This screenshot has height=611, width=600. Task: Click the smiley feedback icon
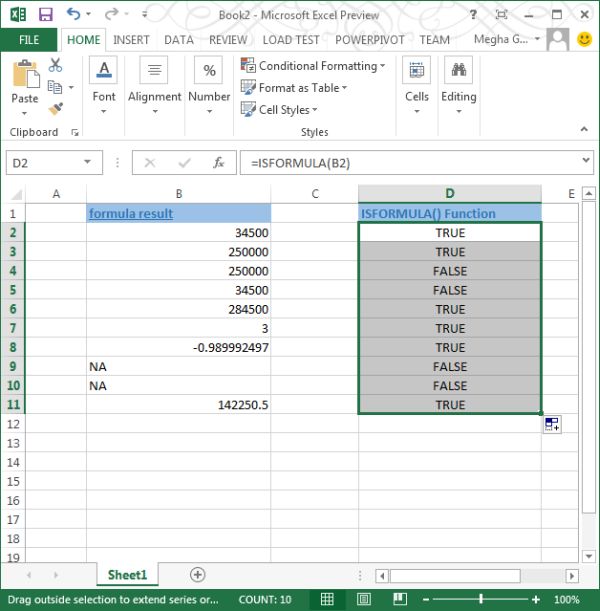584,39
